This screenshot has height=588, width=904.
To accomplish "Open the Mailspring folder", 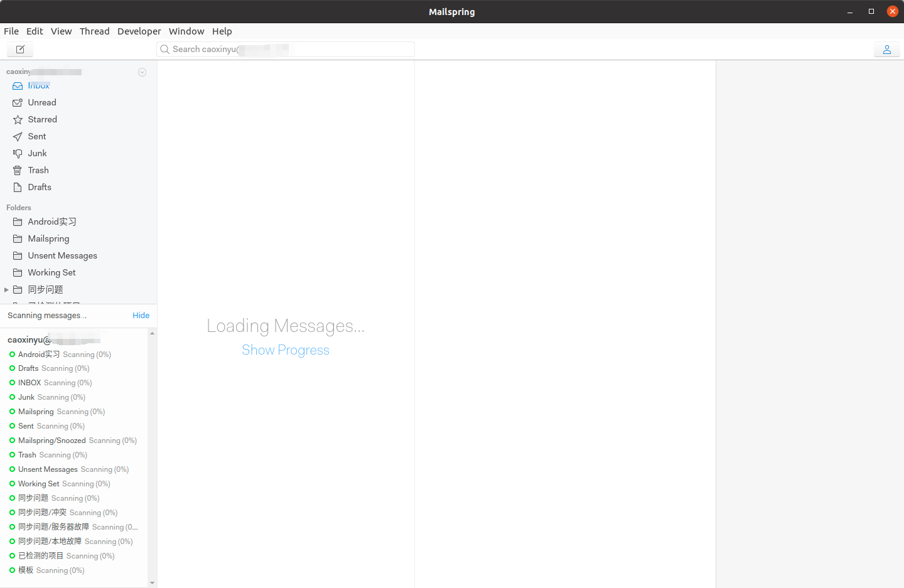I will [x=49, y=238].
